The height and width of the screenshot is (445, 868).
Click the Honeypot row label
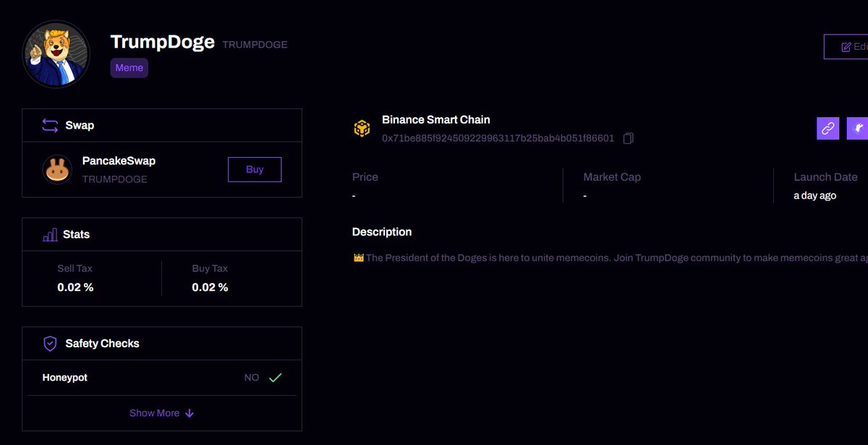(x=65, y=378)
